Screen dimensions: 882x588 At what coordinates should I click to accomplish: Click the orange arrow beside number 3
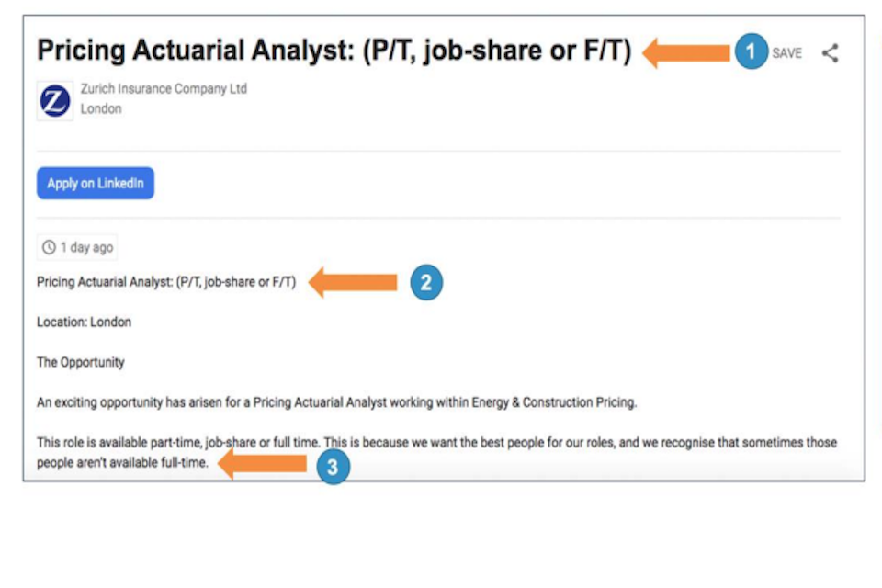tap(263, 465)
